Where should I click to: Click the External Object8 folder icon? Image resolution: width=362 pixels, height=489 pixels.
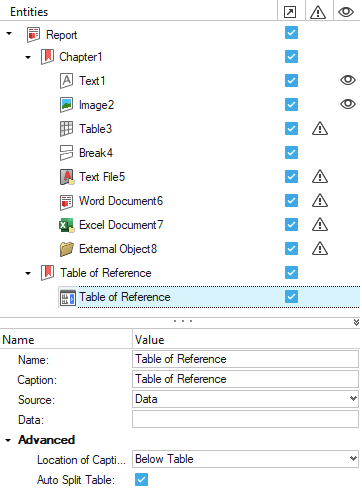pyautogui.click(x=66, y=249)
